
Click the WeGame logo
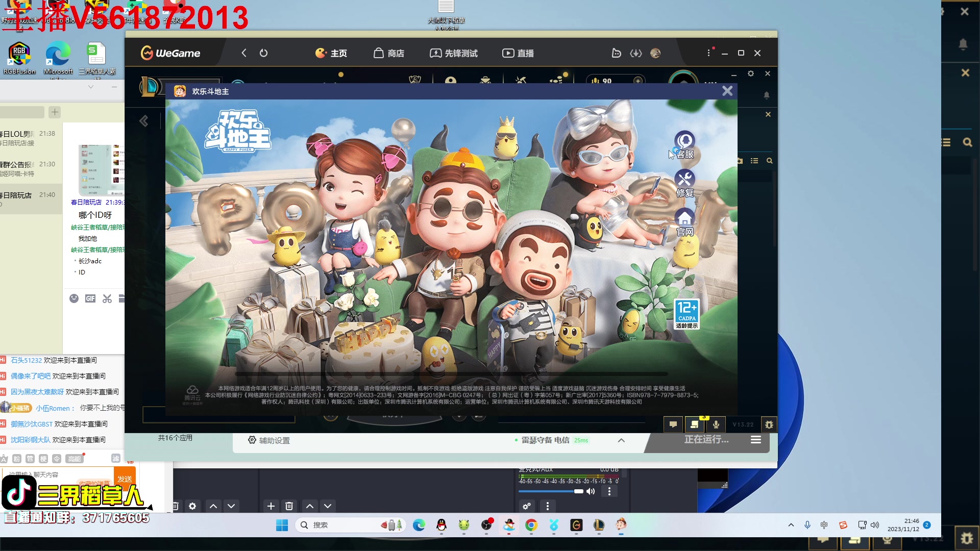[170, 53]
